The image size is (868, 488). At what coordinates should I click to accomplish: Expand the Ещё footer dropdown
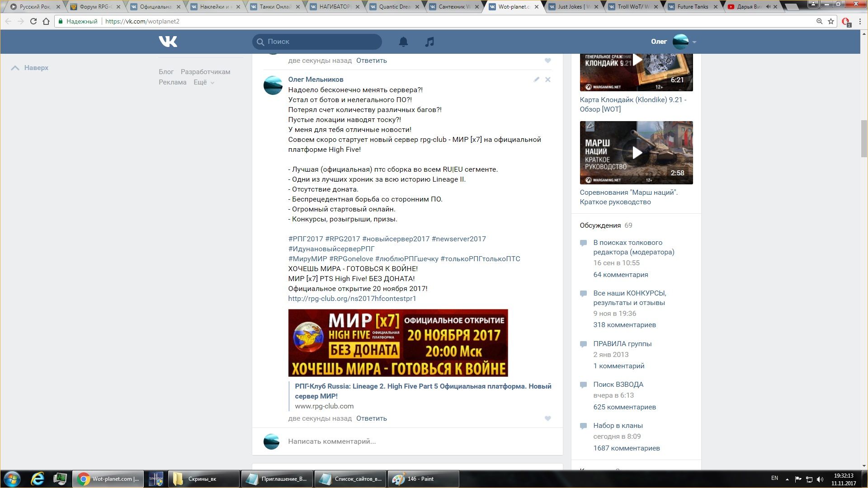point(204,82)
